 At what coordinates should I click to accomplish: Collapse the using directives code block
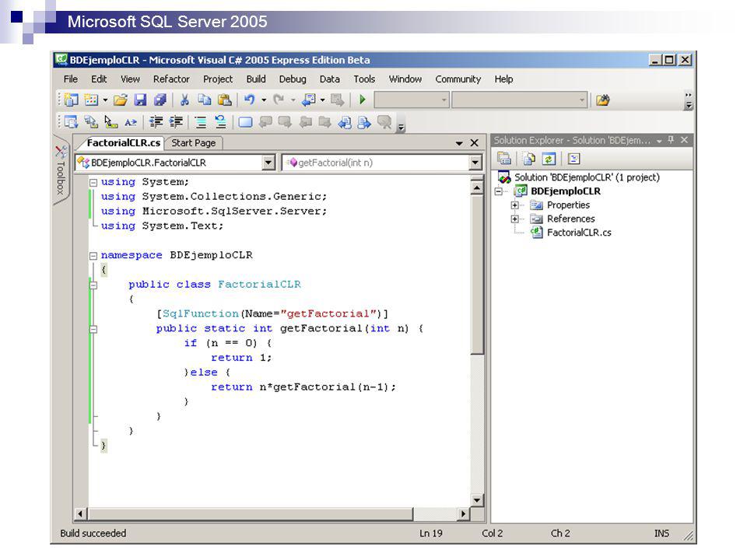point(93,182)
